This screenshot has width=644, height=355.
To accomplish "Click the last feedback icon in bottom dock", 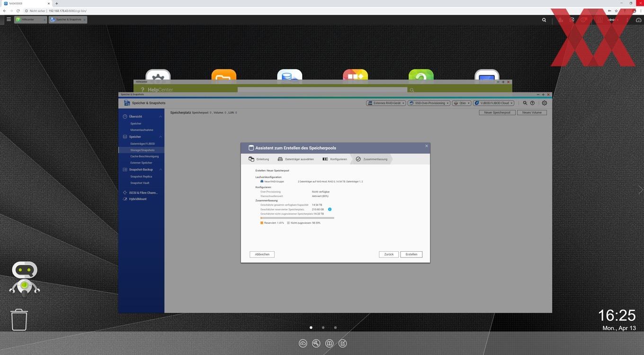I will pyautogui.click(x=343, y=343).
